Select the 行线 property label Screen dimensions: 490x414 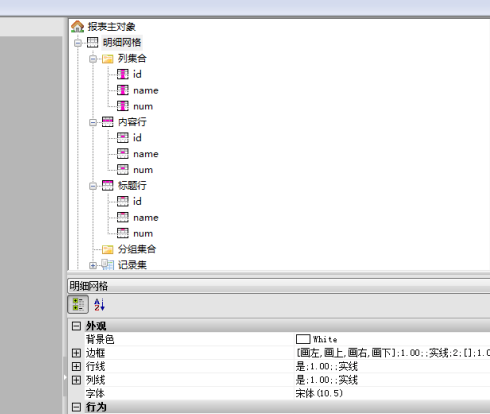(95, 366)
